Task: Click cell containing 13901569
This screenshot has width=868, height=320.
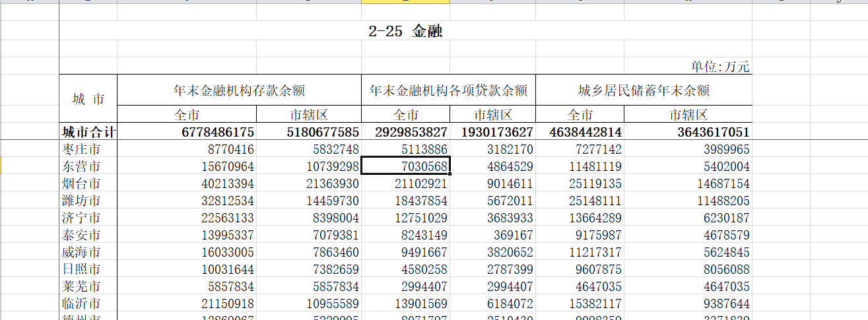Action: point(406,304)
